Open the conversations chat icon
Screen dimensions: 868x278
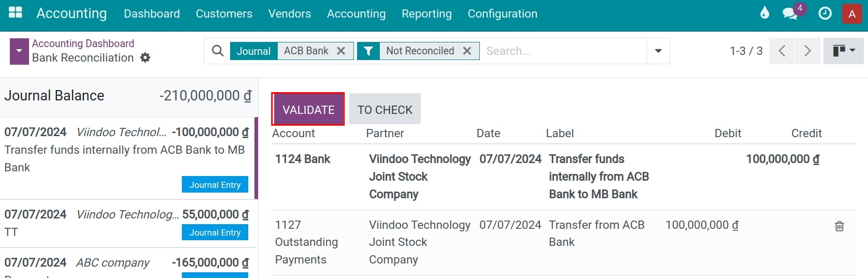(x=790, y=13)
